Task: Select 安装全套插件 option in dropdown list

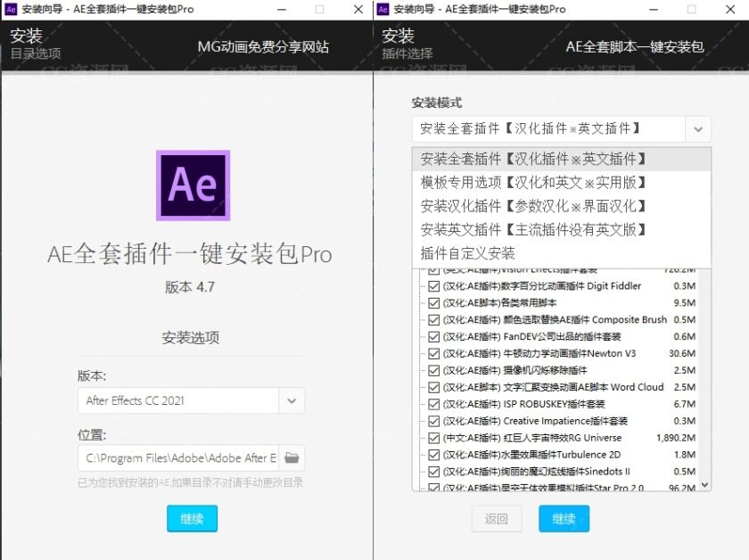Action: [x=533, y=159]
